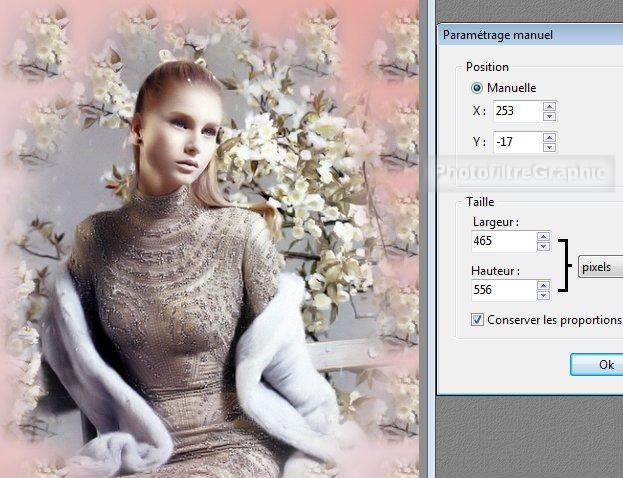Decrease Hauteur with down arrow
Screen dimensions: 623x478
pos(543,295)
